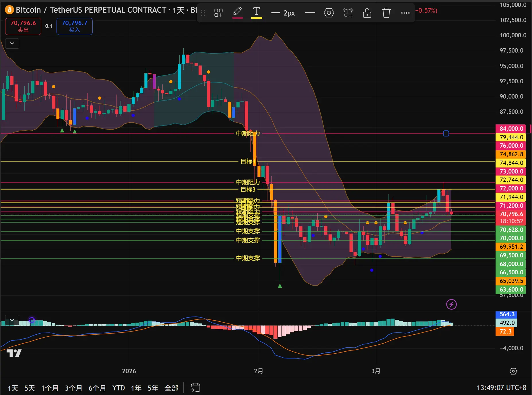532x395 pixels.
Task: Click the 18:10:52 countdown label
Action: tap(511, 221)
